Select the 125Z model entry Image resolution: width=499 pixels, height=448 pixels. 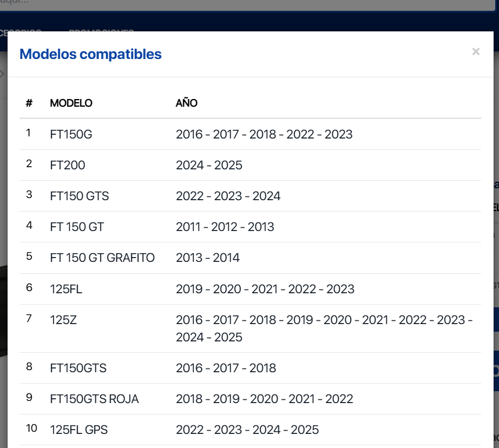tap(63, 319)
